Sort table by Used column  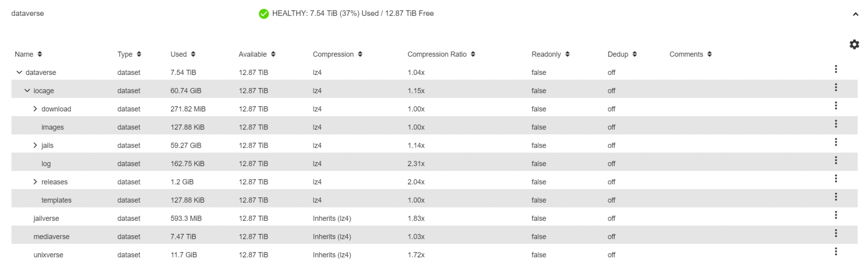click(183, 54)
